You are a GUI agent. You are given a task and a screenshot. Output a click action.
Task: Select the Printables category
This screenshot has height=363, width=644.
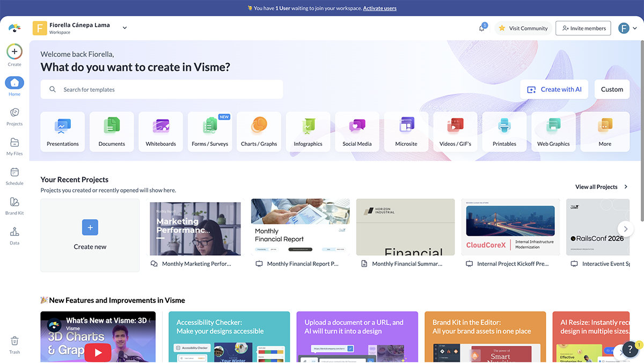[504, 131]
